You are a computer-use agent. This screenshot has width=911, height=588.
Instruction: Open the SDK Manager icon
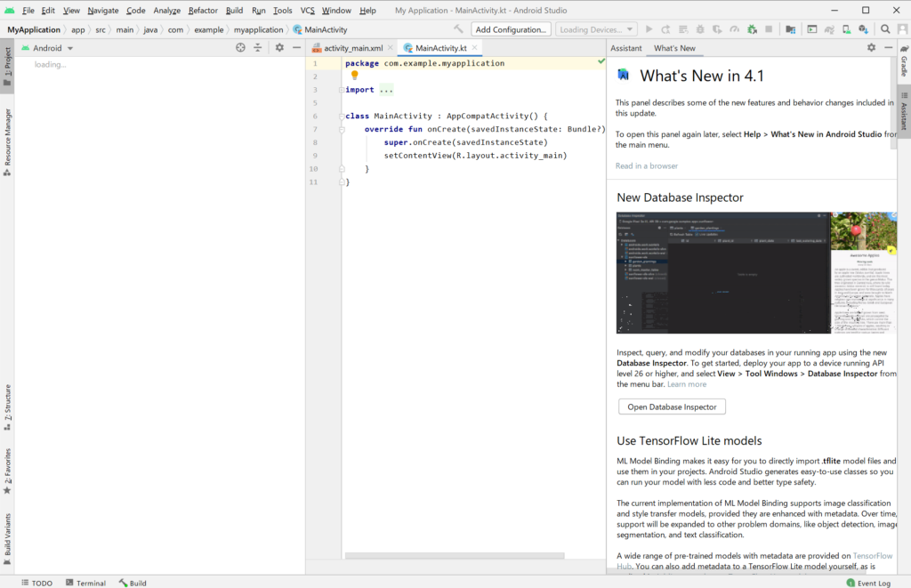click(x=863, y=29)
